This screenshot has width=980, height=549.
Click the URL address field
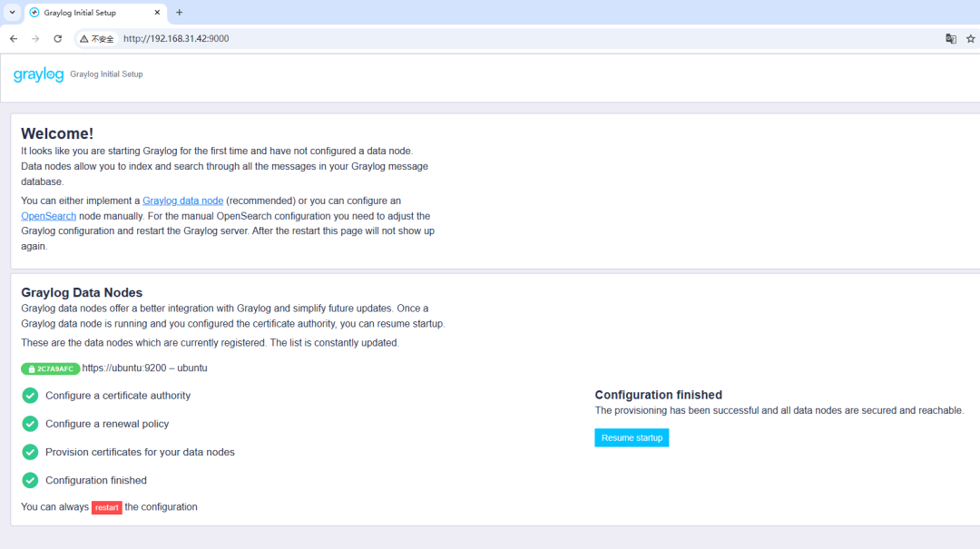pos(176,39)
